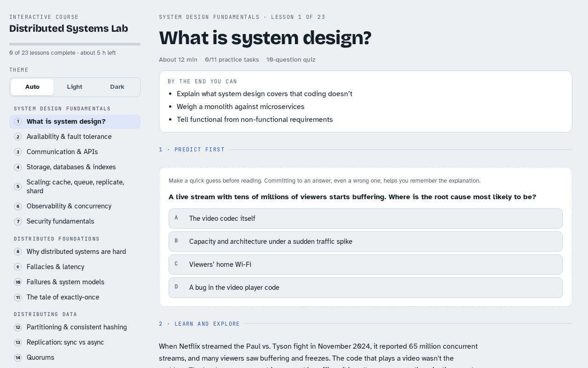
Task: Click the 'What is system design?' page heading
Action: click(x=265, y=38)
